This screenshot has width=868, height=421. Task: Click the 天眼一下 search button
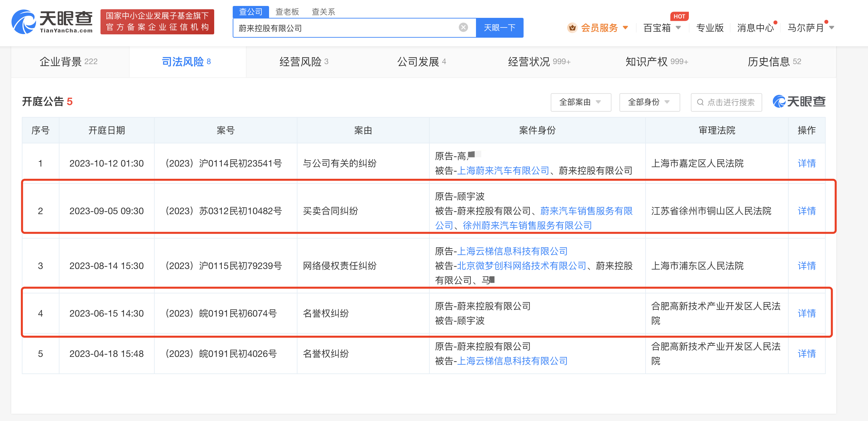pyautogui.click(x=499, y=28)
